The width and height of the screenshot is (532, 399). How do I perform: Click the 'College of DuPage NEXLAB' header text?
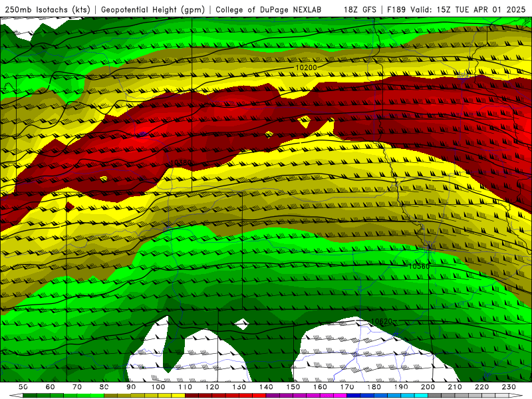coord(269,9)
